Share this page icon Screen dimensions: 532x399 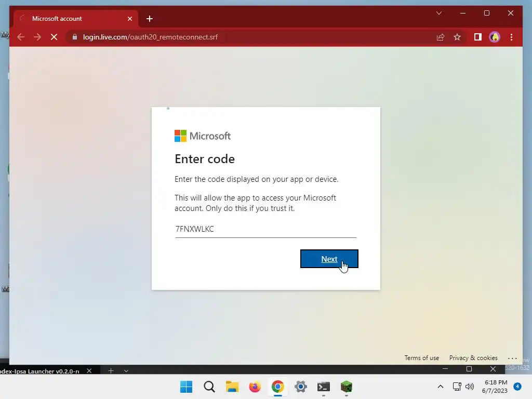coord(441,37)
